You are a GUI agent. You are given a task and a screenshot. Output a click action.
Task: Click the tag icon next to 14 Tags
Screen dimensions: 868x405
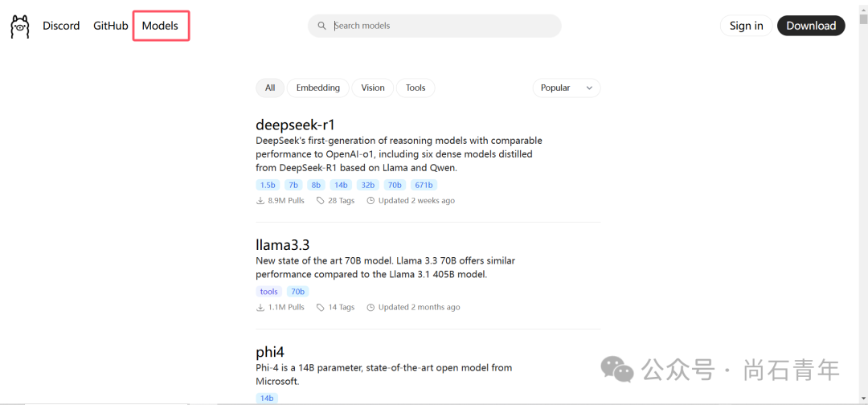pyautogui.click(x=320, y=307)
